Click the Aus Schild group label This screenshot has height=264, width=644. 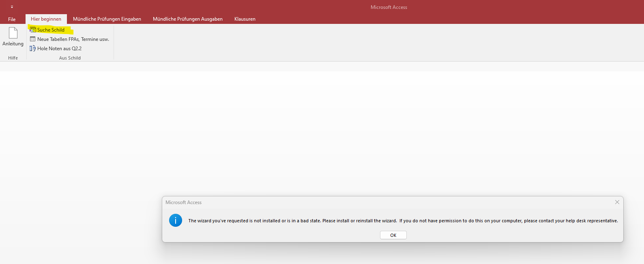[70, 58]
